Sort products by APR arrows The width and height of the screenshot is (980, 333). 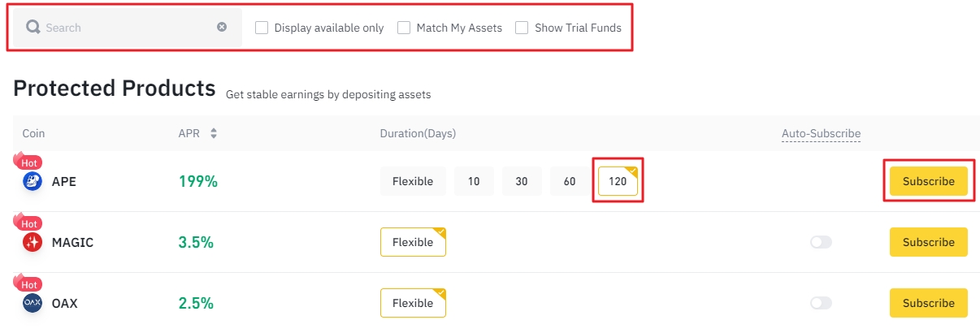214,133
